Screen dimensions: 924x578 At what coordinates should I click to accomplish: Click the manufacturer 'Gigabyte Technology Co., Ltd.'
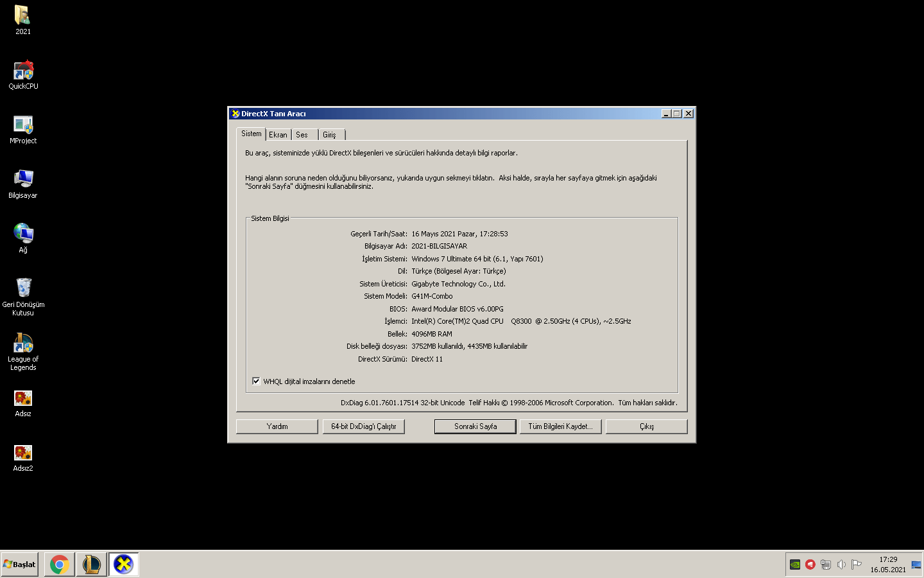(x=459, y=284)
